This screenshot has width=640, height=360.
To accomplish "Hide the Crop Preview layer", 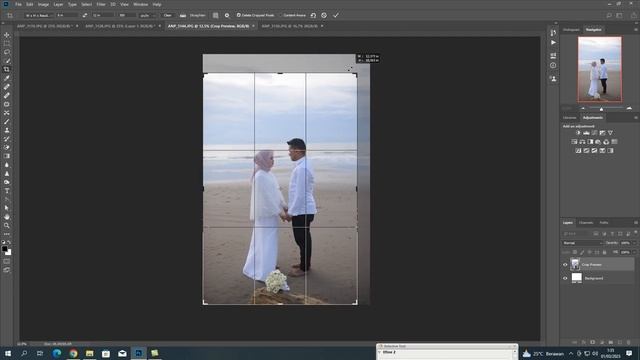I will click(565, 264).
